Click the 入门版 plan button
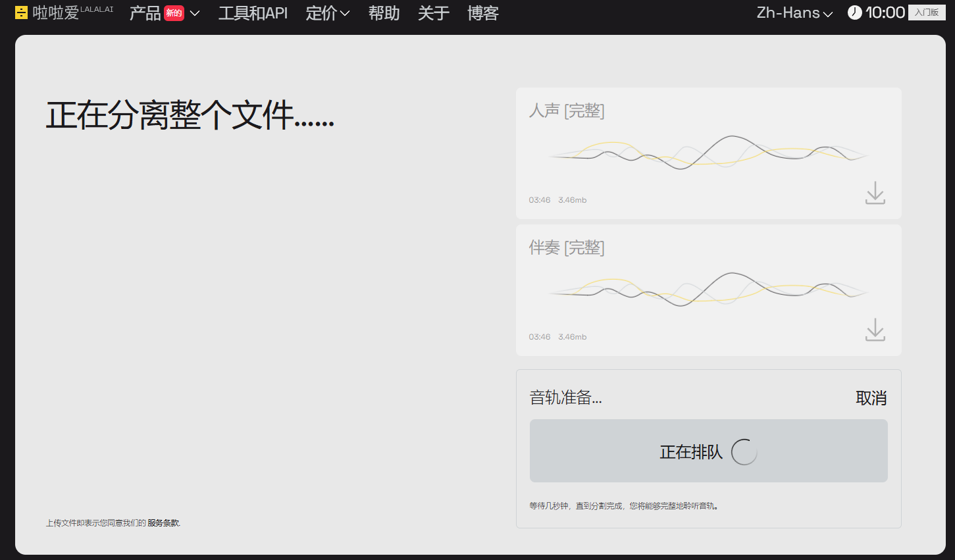The image size is (955, 560). (927, 12)
